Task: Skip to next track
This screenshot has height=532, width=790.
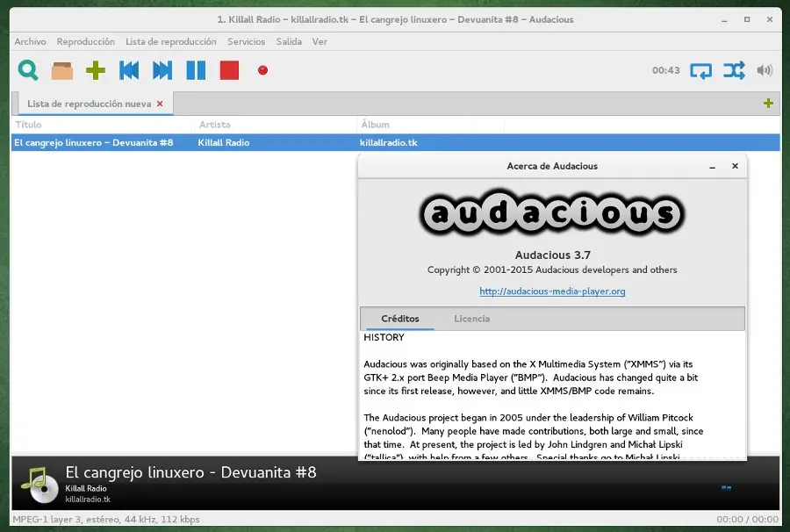Action: pyautogui.click(x=162, y=70)
